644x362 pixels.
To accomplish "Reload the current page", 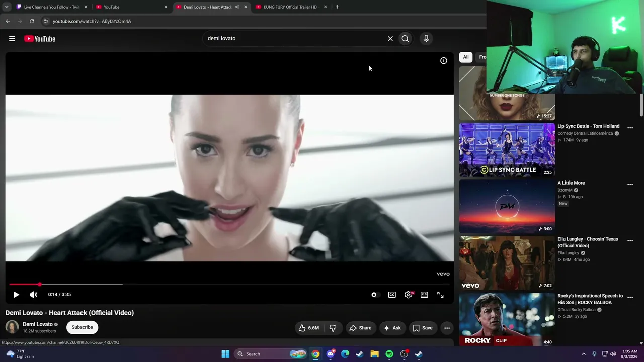I will click(32, 21).
